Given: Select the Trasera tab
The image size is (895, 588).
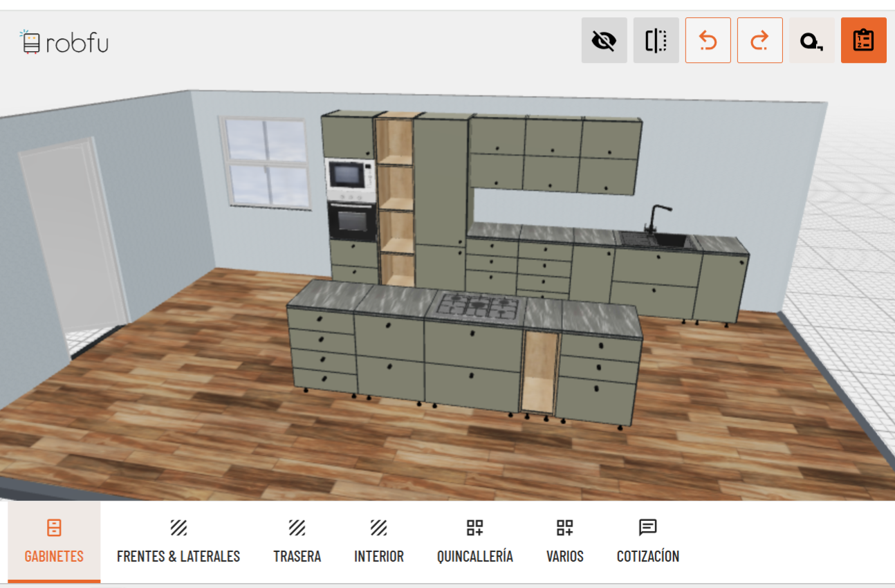Looking at the screenshot, I should tap(297, 542).
